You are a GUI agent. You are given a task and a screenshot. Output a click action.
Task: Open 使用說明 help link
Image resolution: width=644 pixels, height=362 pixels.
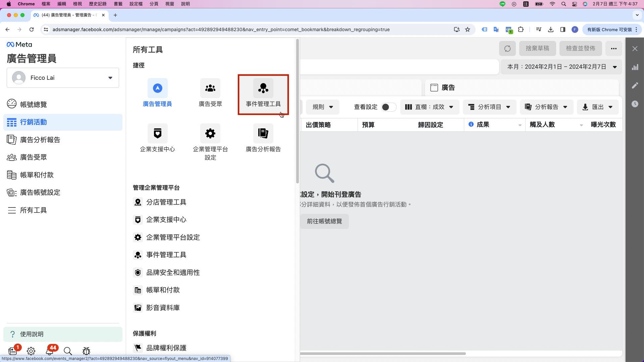pyautogui.click(x=63, y=334)
